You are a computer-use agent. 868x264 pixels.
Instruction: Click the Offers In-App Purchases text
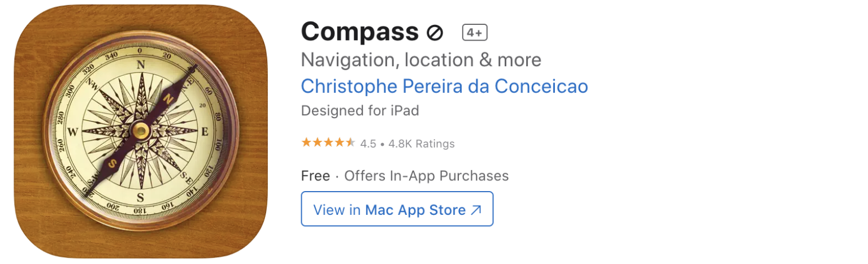pos(426,176)
